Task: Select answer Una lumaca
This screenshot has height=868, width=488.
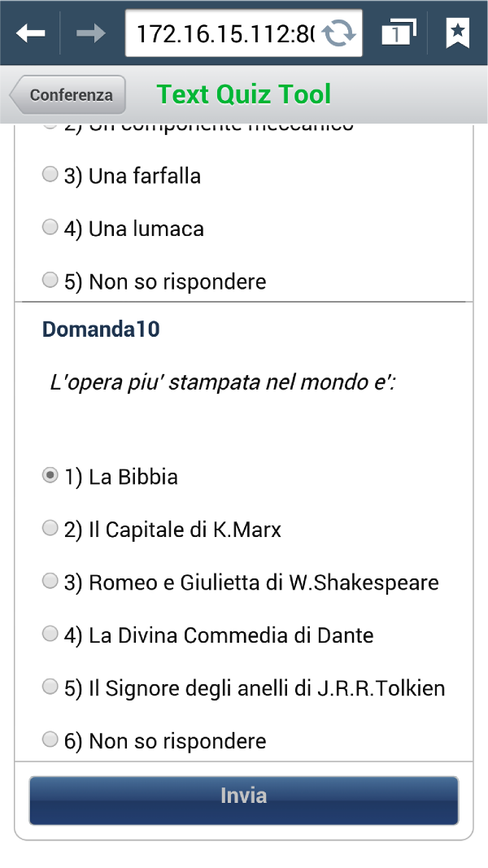Action: tap(50, 228)
